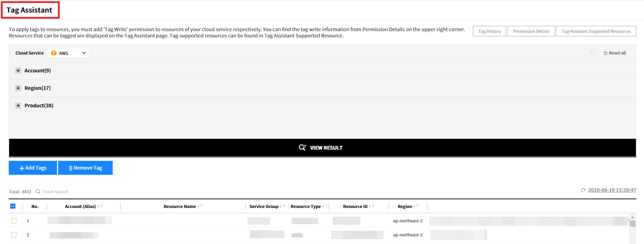
Task: Expand the Account(9) filter section
Action: pyautogui.click(x=18, y=71)
